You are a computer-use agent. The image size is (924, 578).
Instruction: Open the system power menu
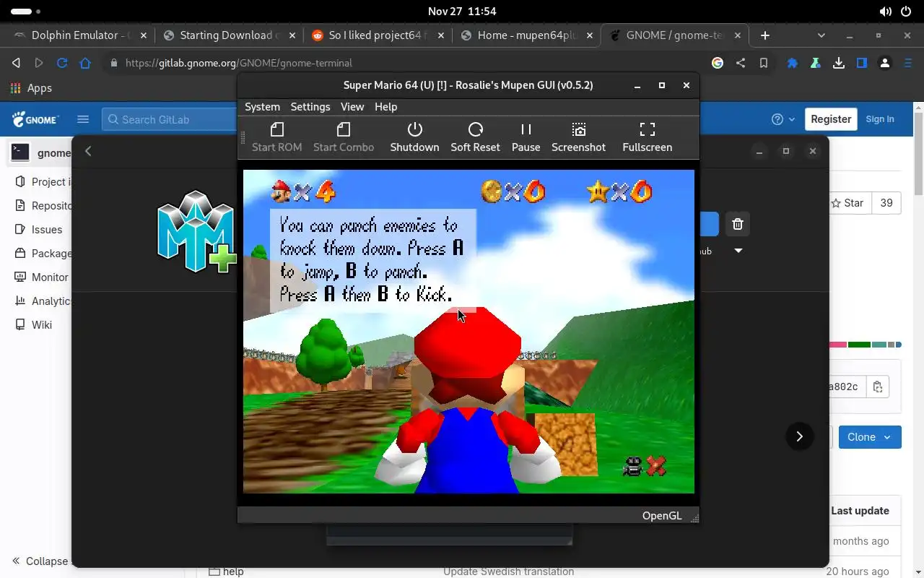point(907,12)
